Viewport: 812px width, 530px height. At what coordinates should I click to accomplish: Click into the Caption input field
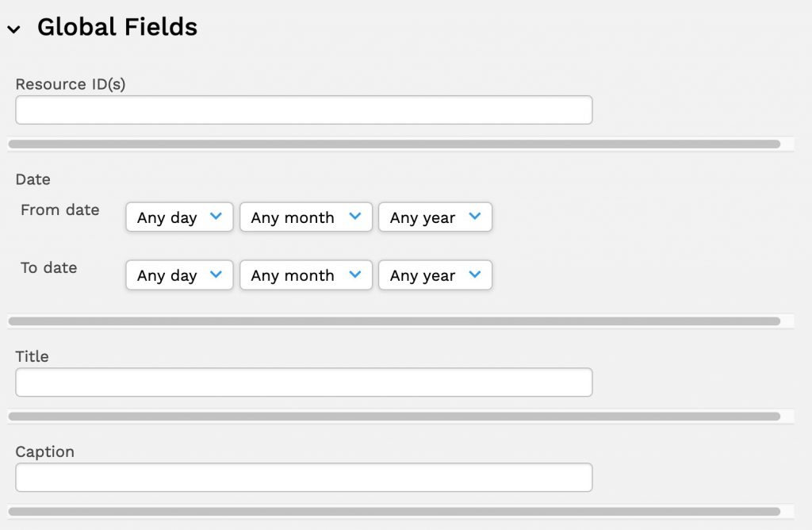point(304,478)
